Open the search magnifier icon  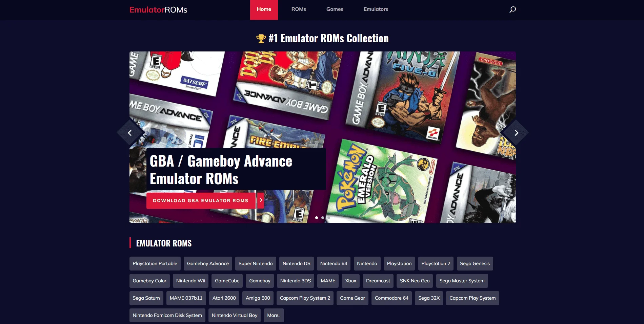click(x=512, y=9)
